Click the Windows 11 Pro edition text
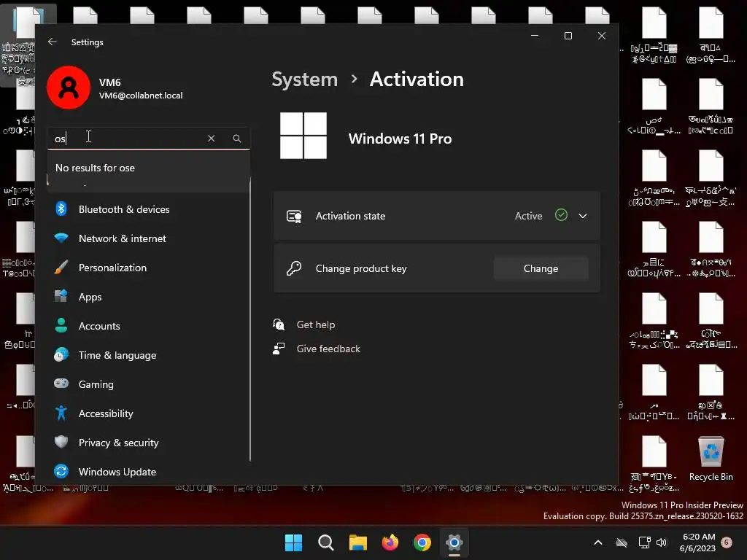Screen dimensions: 747x560 (400, 139)
